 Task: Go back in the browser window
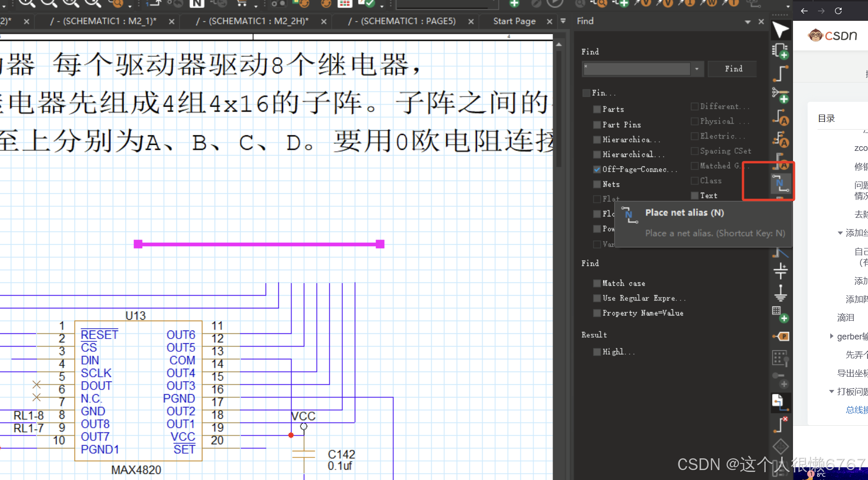(x=804, y=11)
